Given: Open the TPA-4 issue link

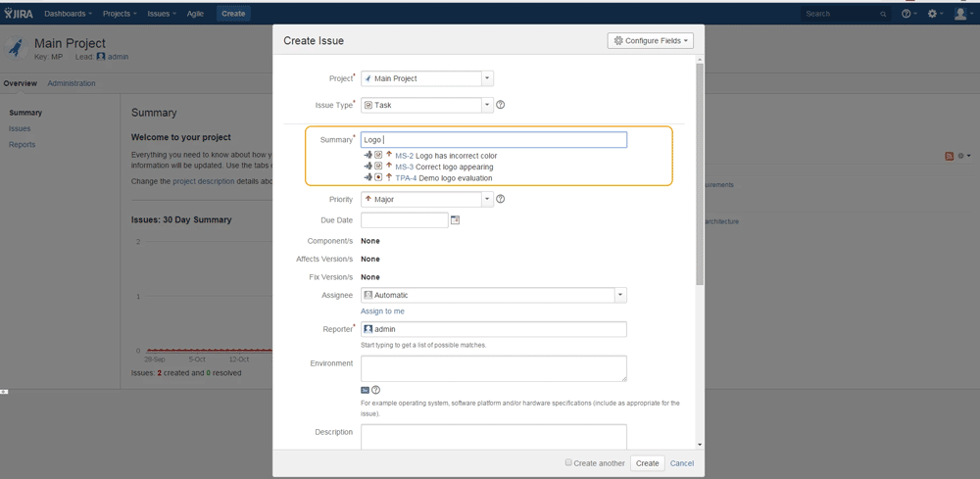Looking at the screenshot, I should click(407, 178).
